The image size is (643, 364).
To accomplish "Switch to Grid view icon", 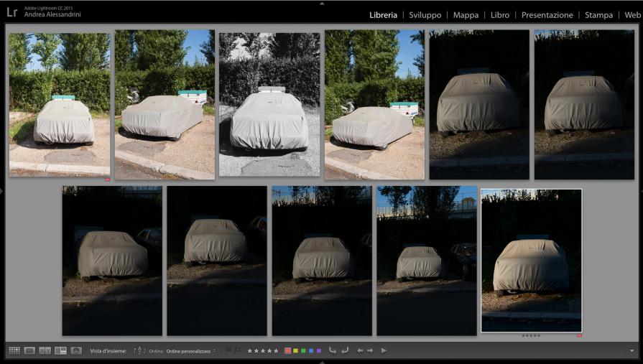I will (x=14, y=350).
